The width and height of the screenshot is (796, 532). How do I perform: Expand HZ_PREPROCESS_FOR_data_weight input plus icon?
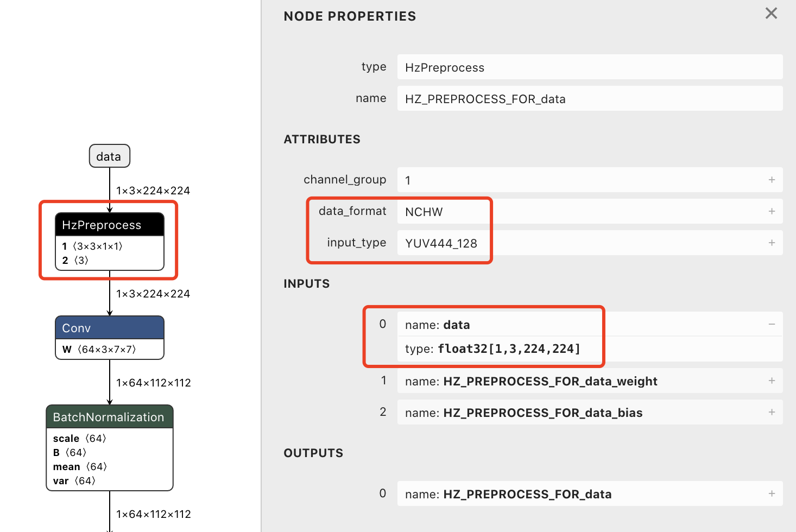pyautogui.click(x=772, y=381)
